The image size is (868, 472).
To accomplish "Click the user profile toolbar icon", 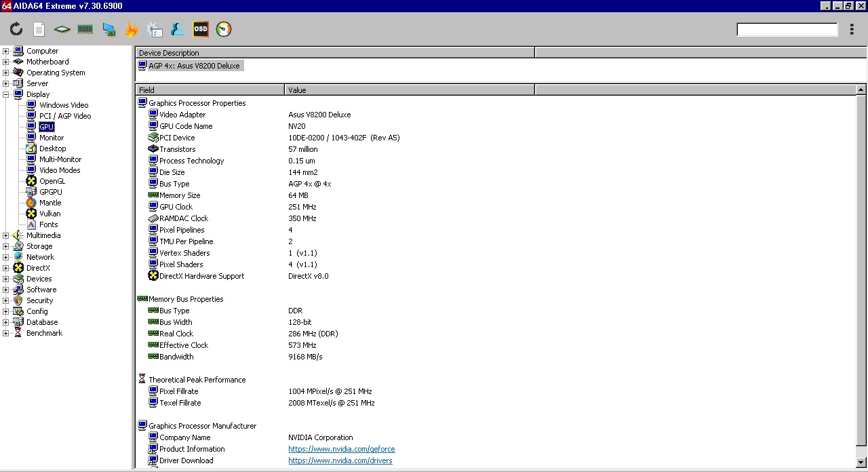I will pyautogui.click(x=178, y=29).
